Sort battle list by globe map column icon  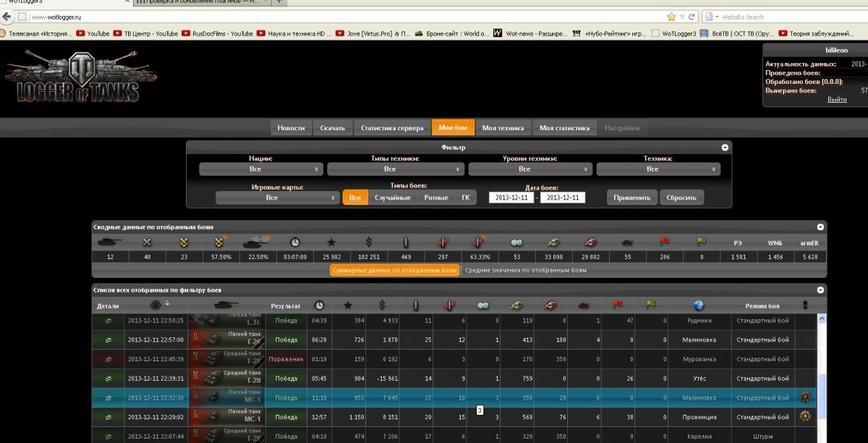699,305
